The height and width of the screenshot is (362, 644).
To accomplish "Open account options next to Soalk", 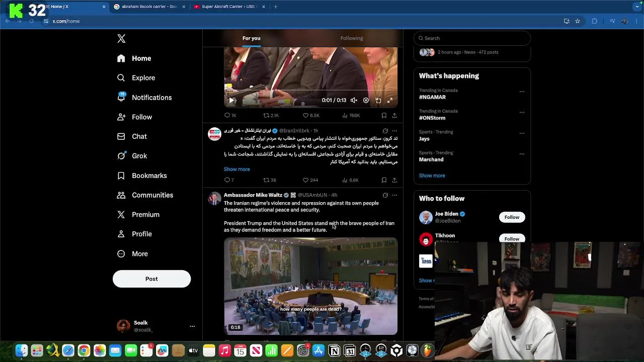I will tap(192, 326).
